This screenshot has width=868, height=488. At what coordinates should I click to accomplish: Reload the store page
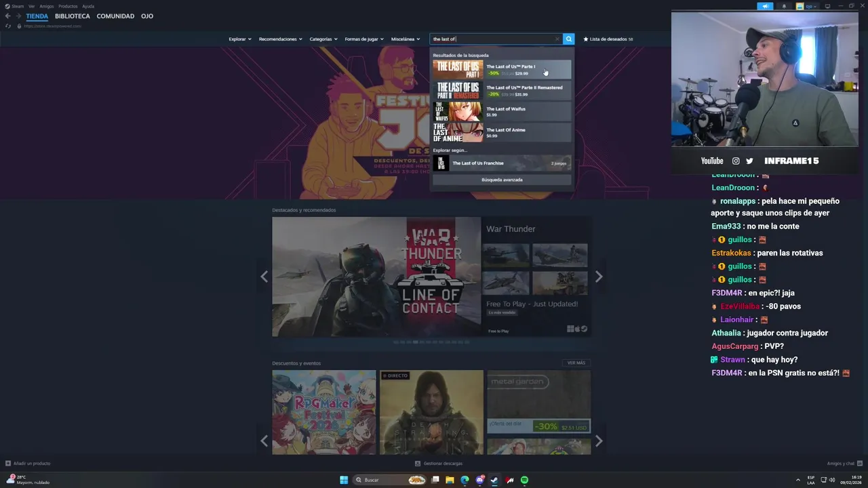coord(8,26)
